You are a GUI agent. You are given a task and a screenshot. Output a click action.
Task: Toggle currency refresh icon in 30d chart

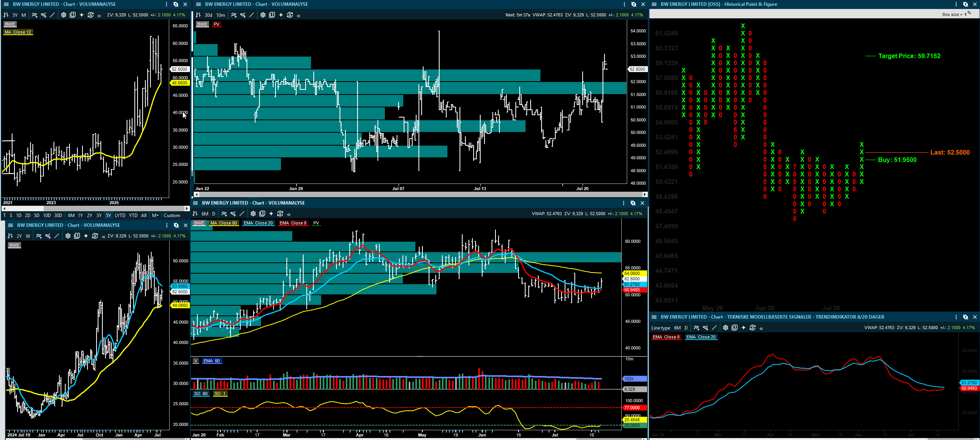290,15
